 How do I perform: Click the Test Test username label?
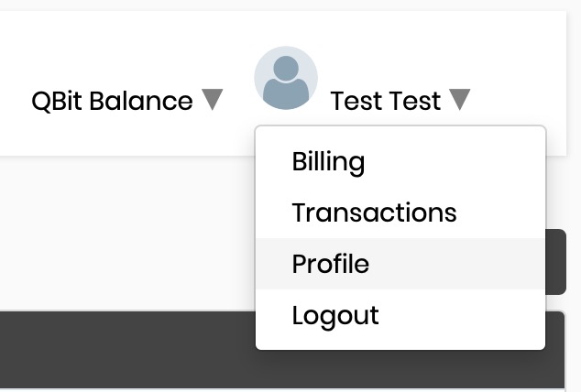click(x=386, y=101)
